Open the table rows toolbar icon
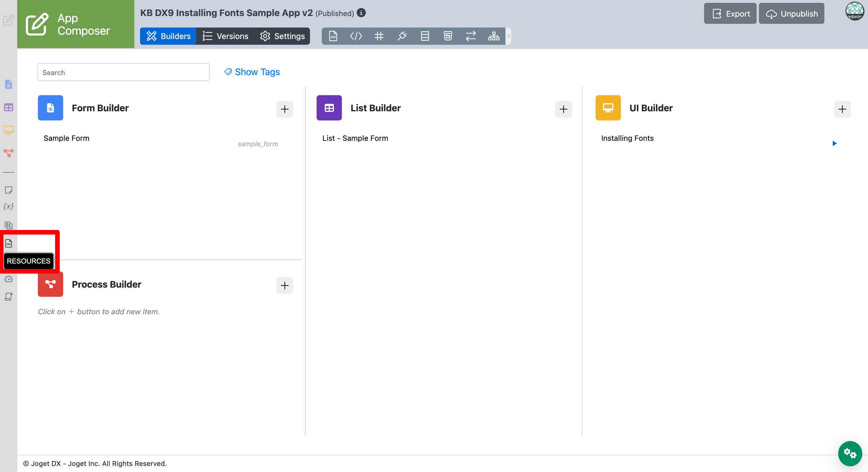The height and width of the screenshot is (472, 868). tap(425, 36)
